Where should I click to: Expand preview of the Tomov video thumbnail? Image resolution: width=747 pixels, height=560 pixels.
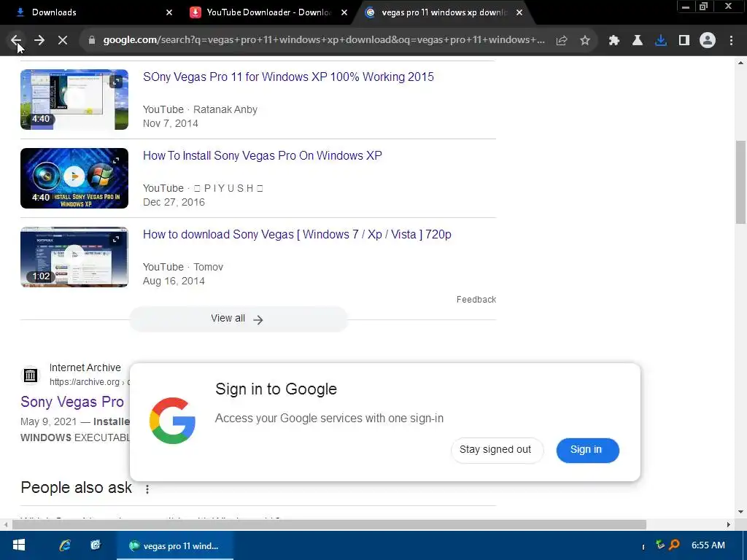[x=116, y=239]
